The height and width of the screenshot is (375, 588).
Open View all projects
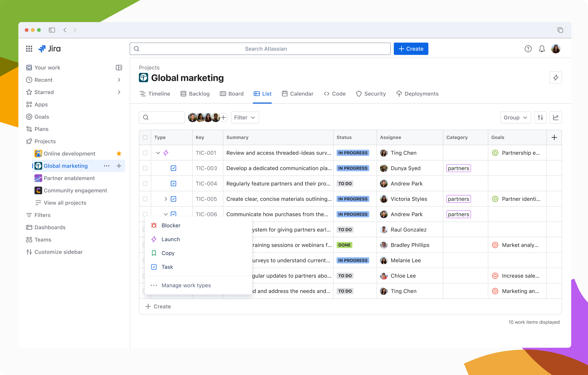[x=65, y=203]
